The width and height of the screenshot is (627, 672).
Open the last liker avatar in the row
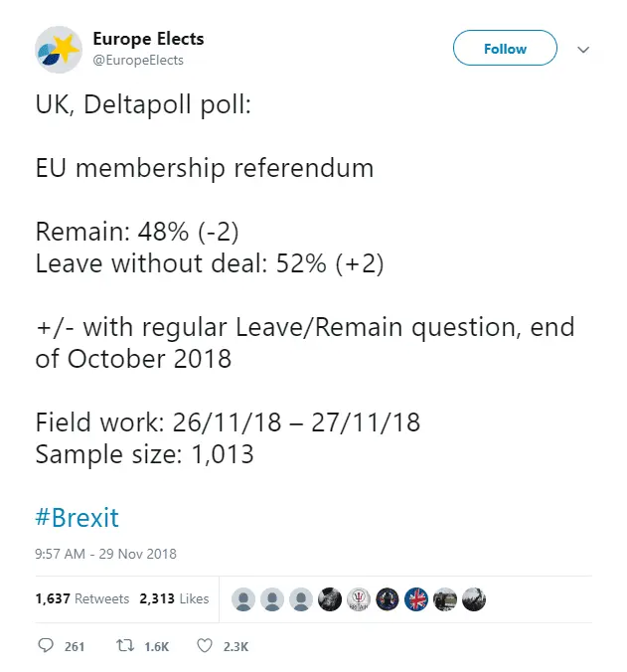tap(474, 599)
